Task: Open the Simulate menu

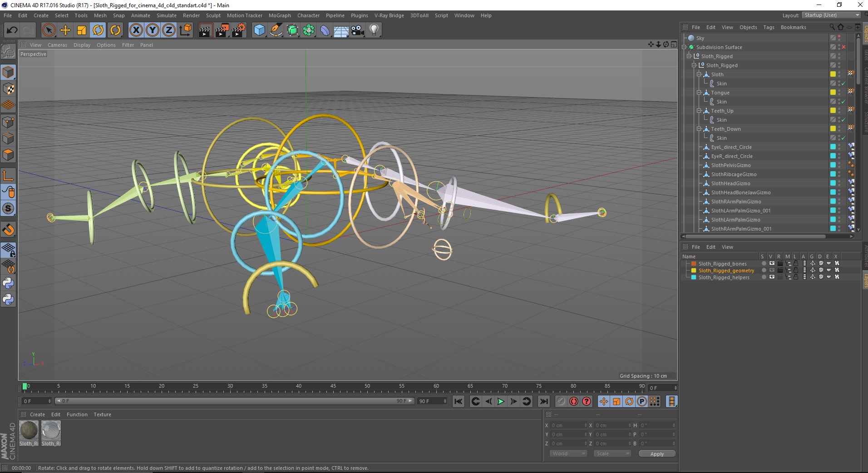Action: point(167,15)
